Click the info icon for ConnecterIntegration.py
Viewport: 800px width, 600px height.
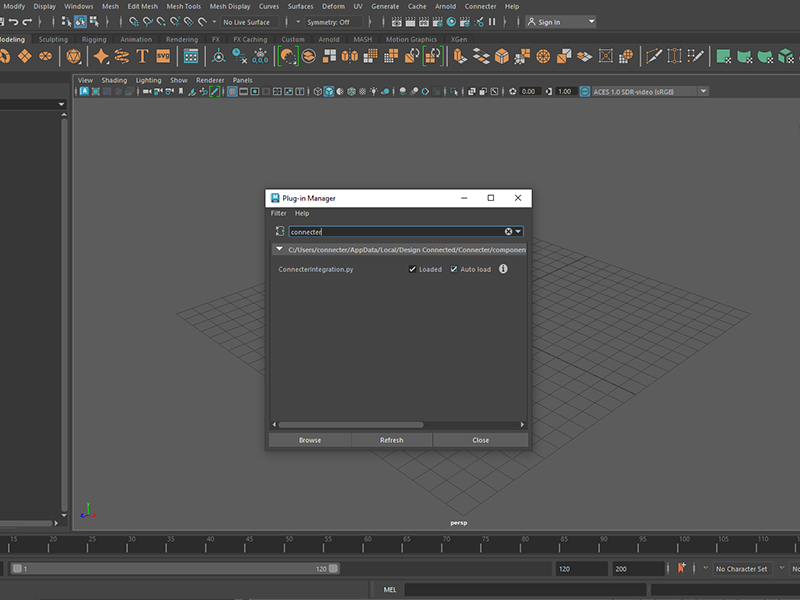point(503,269)
